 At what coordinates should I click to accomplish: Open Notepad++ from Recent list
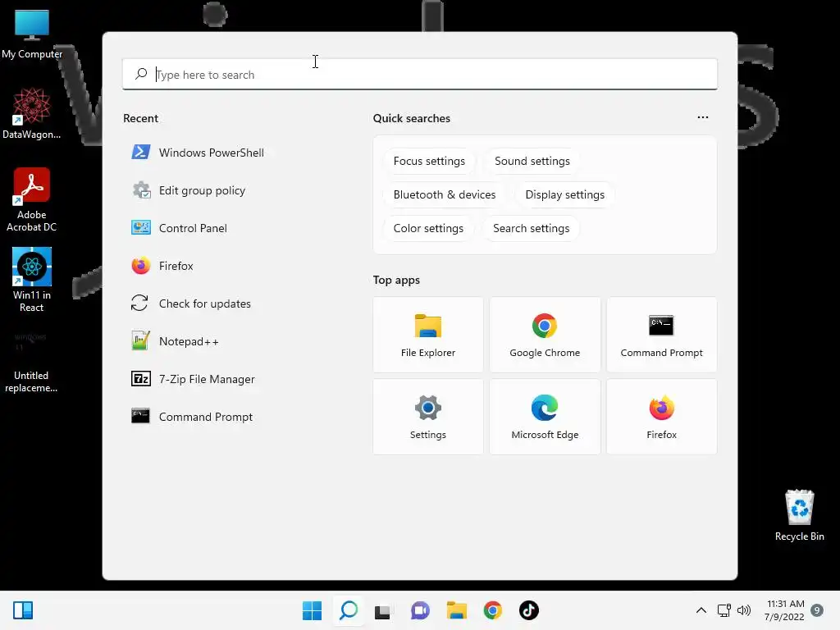click(176, 341)
